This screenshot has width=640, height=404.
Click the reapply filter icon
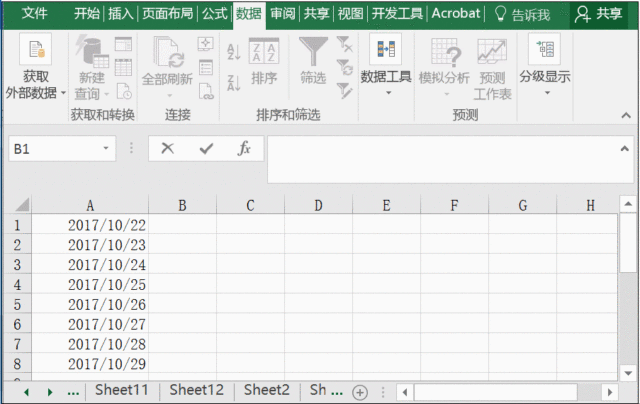click(x=344, y=67)
